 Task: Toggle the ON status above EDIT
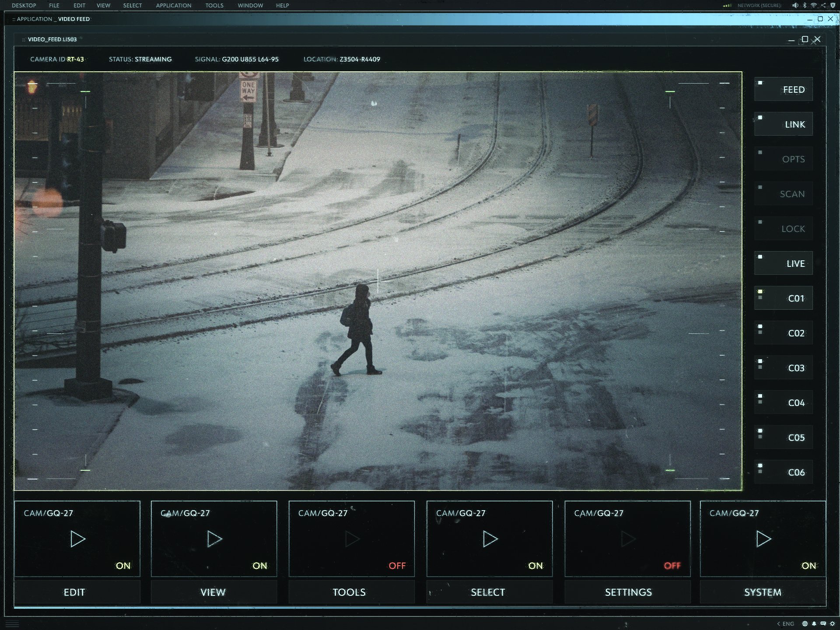pos(123,566)
